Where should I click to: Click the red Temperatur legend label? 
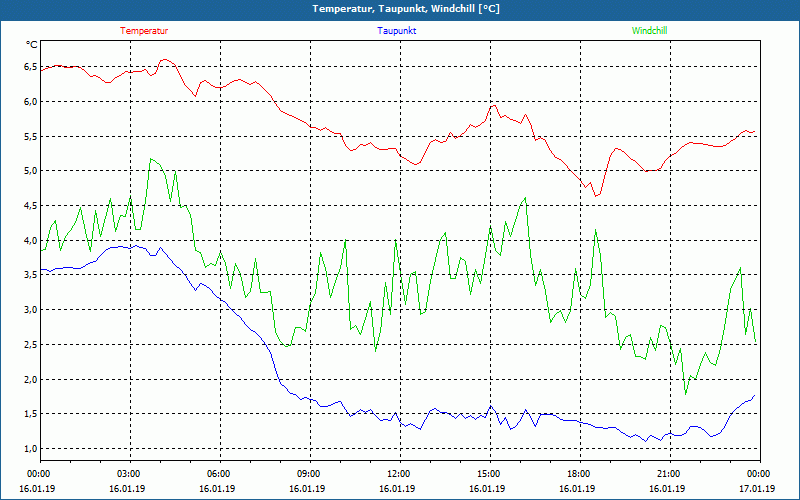pos(144,31)
